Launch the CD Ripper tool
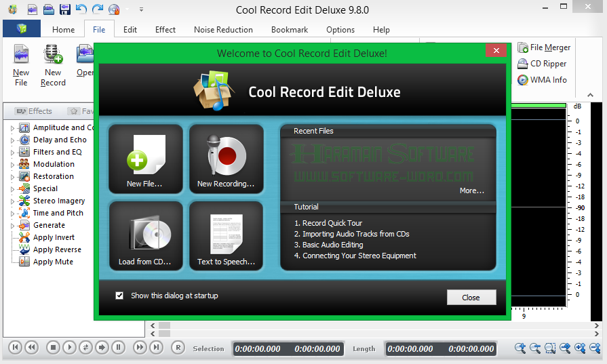Image resolution: width=607 pixels, height=364 pixels. click(542, 64)
